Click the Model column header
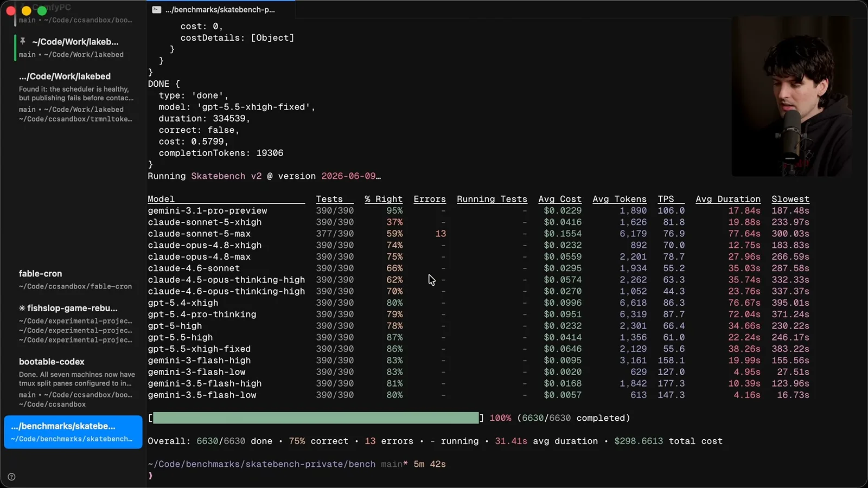 [161, 199]
